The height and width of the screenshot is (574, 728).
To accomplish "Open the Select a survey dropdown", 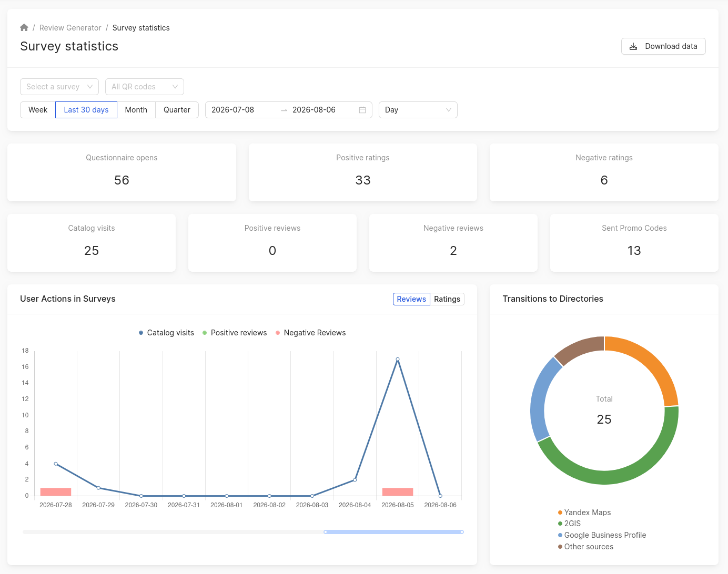I will click(x=59, y=87).
